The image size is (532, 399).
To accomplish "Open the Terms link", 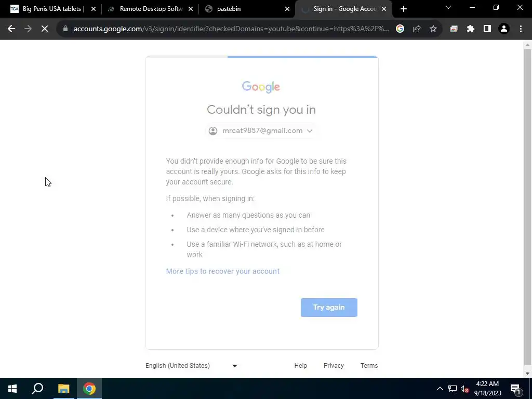I will (369, 365).
